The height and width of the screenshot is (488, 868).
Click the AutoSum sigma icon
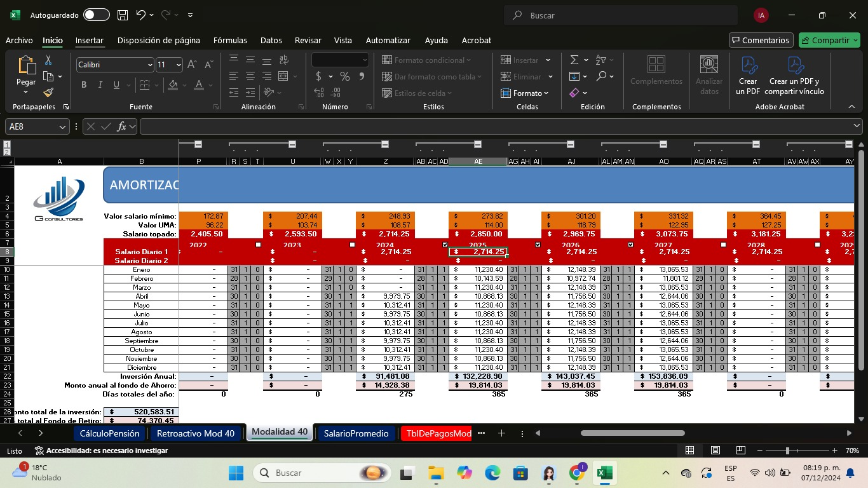[574, 60]
